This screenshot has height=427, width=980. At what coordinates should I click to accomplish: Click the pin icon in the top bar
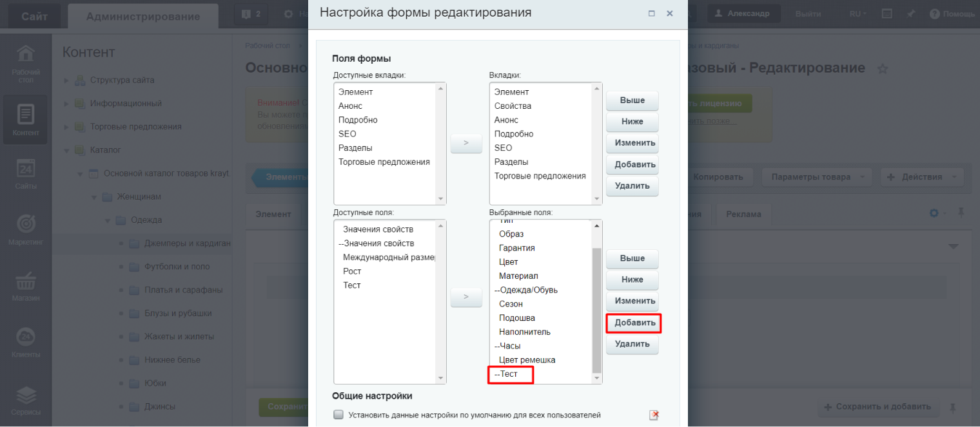(x=910, y=14)
